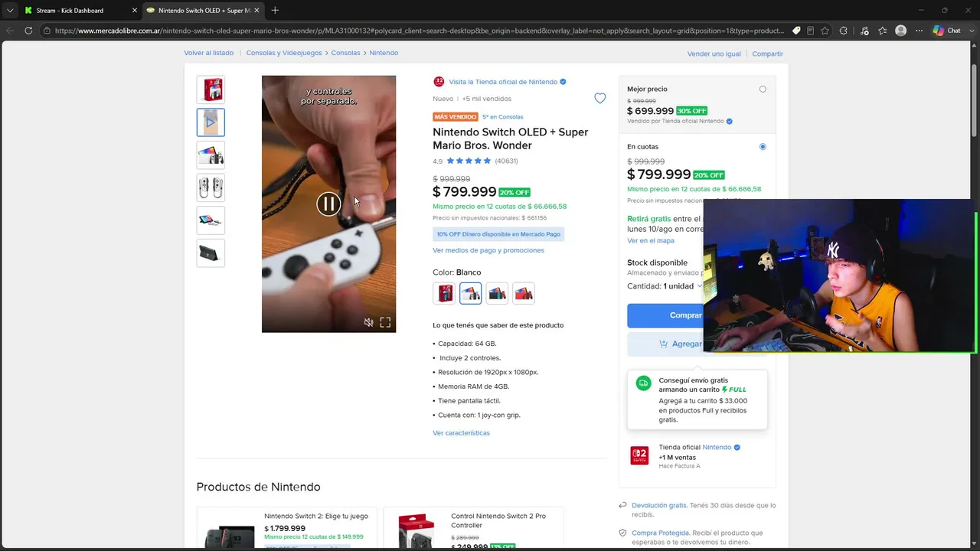
Task: Click Vender uno igual link
Action: [714, 54]
